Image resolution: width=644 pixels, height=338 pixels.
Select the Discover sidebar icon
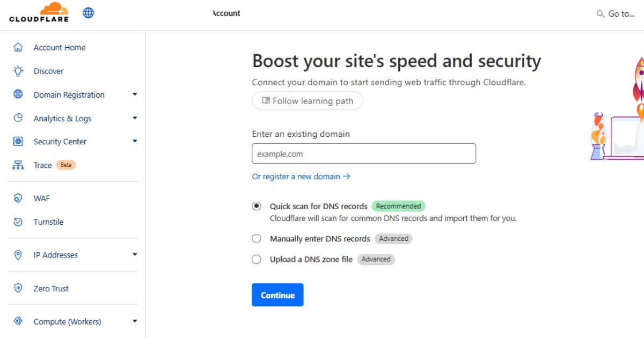click(19, 71)
